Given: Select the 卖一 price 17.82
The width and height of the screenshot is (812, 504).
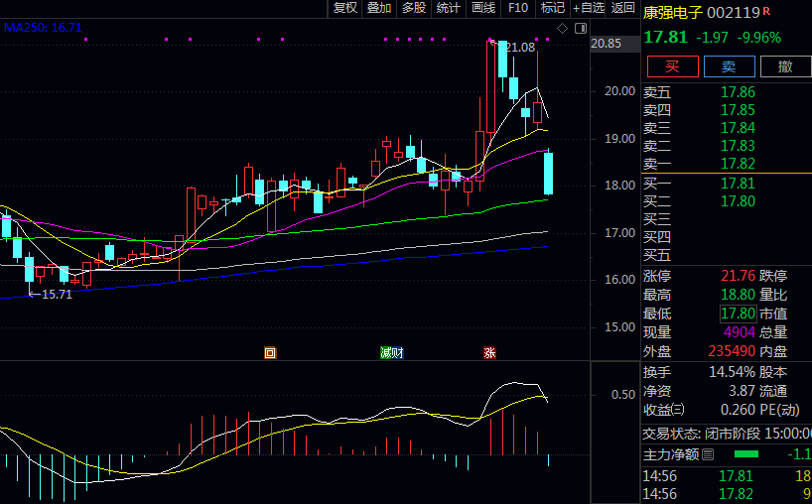Looking at the screenshot, I should pos(738,164).
